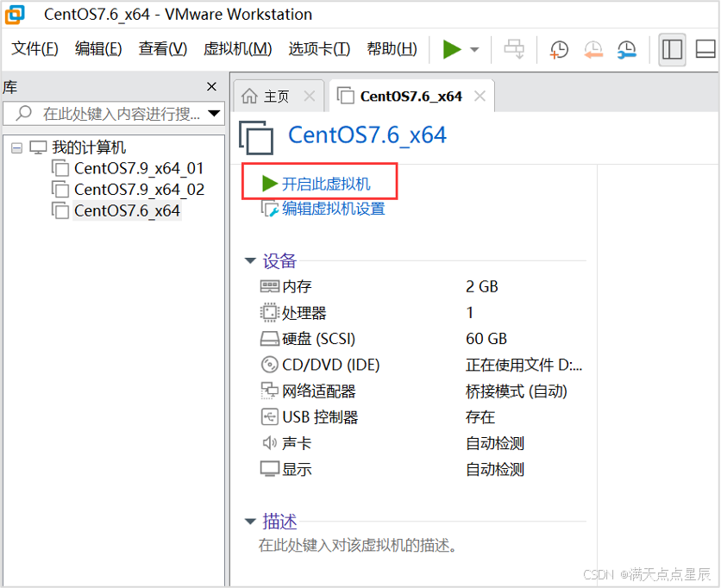
Task: Open the snapshot manager wrench icon
Action: tap(627, 49)
